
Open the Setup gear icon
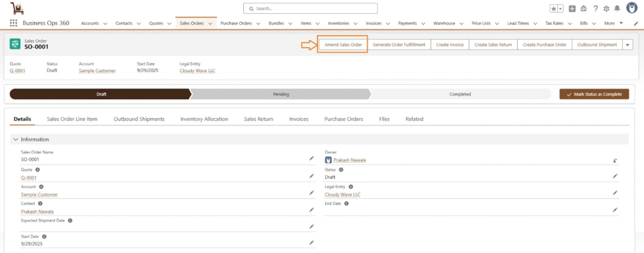[x=606, y=9]
